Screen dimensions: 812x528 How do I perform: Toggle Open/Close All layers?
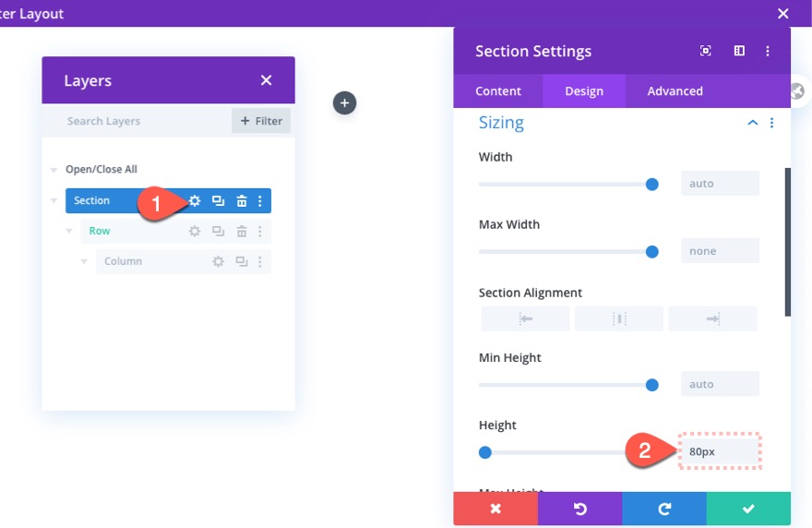tap(101, 170)
